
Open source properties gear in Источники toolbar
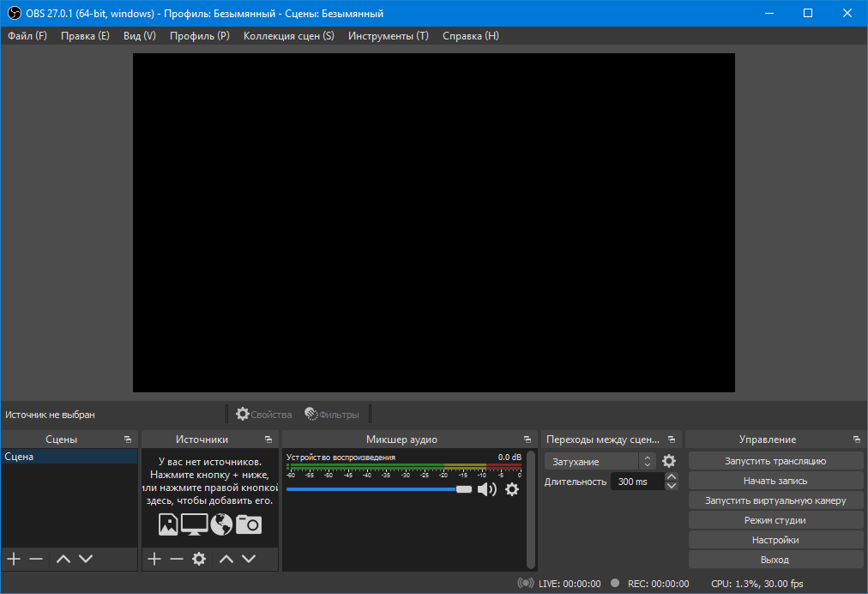click(x=199, y=559)
